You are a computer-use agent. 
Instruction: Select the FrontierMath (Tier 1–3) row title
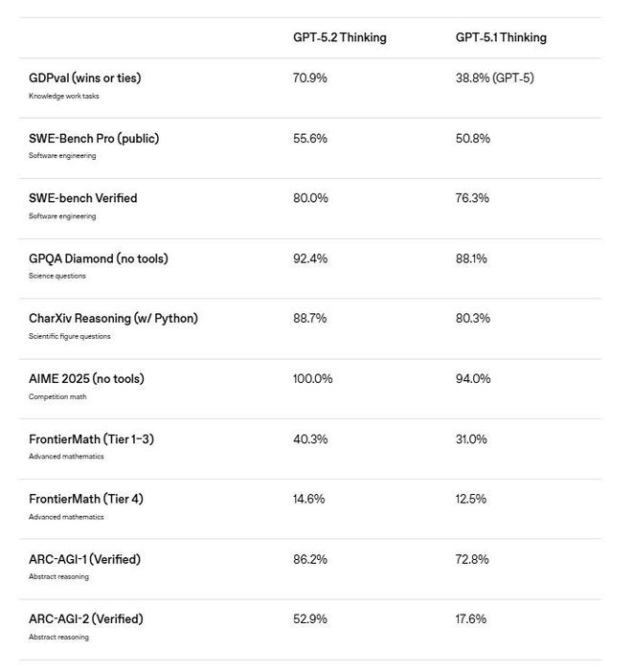(91, 438)
